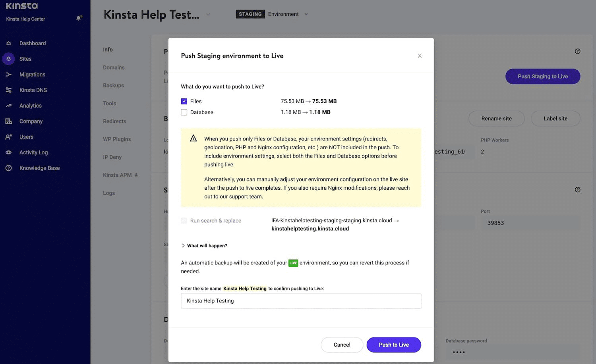Image resolution: width=596 pixels, height=364 pixels.
Task: Click the Push to Live button
Action: coord(394,345)
